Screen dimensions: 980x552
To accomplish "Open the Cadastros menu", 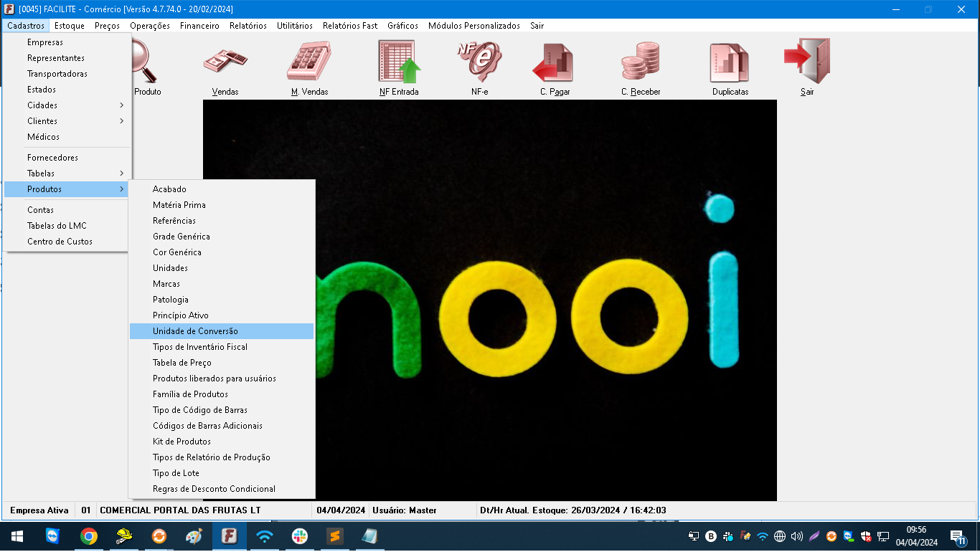I will [26, 26].
